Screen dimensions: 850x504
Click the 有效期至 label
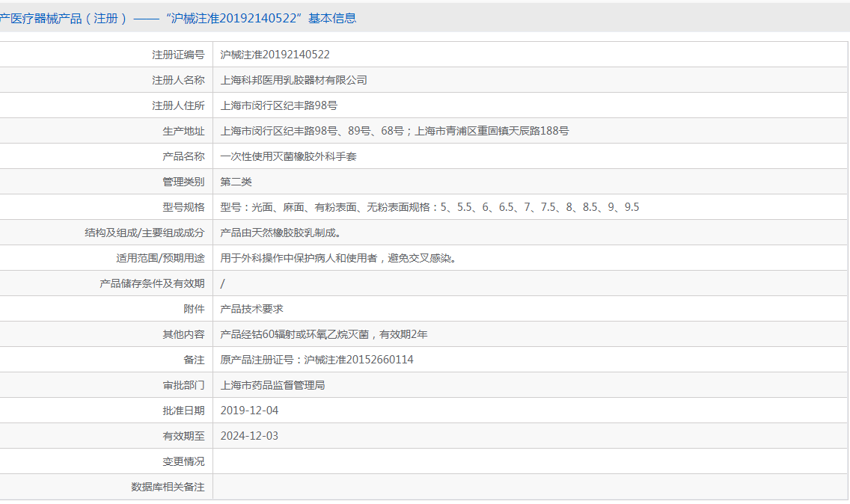click(x=184, y=437)
